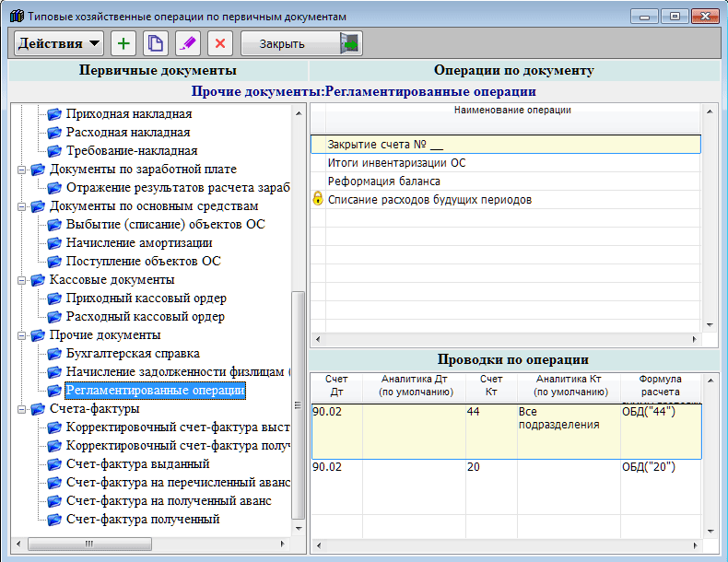
Task: Select Регламентированные операции tree item
Action: 155,391
